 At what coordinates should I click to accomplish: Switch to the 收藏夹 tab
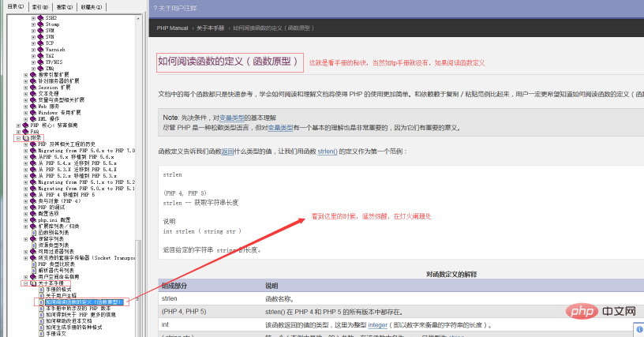tap(92, 7)
